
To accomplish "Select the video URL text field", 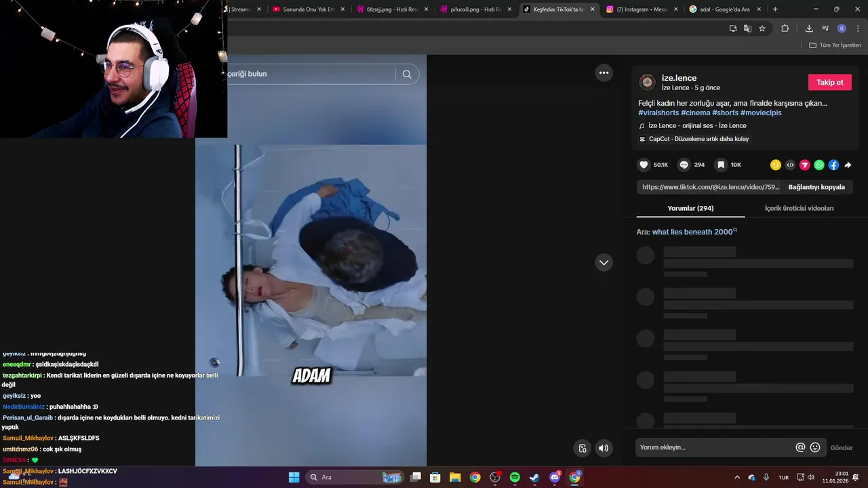I will coord(710,187).
